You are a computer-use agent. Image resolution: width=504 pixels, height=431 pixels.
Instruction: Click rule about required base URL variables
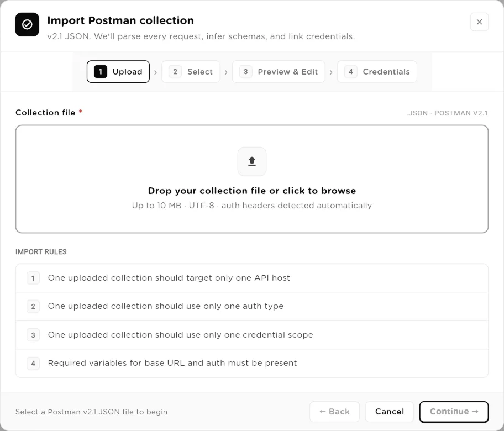pos(252,363)
